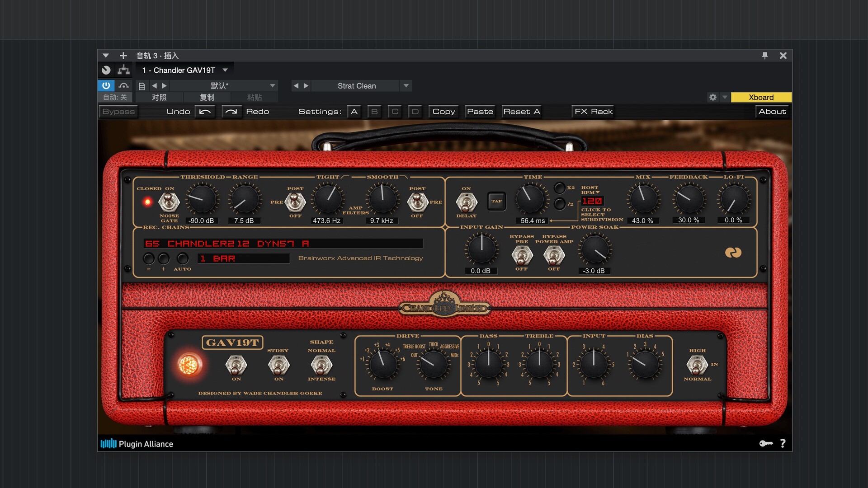Toggle the Smooth filter POST/PRE switch
The width and height of the screenshot is (868, 488).
tap(418, 202)
